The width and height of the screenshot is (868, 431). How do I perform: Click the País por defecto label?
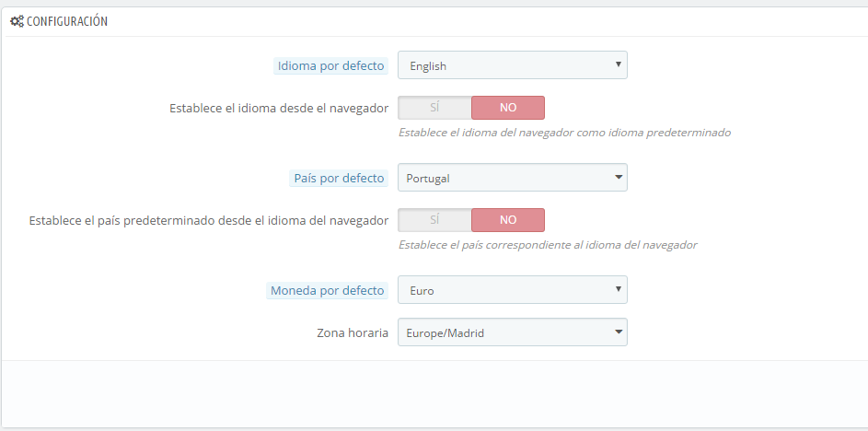(339, 178)
